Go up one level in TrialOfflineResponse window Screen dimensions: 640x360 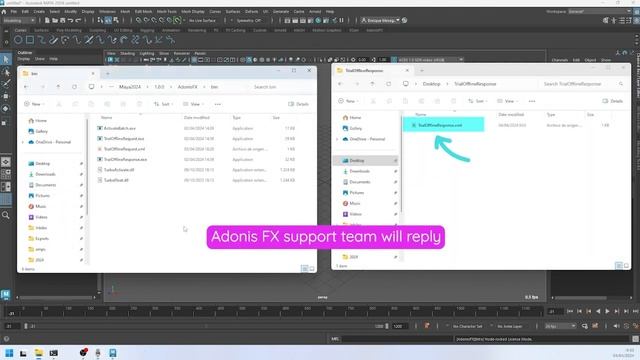tap(372, 84)
